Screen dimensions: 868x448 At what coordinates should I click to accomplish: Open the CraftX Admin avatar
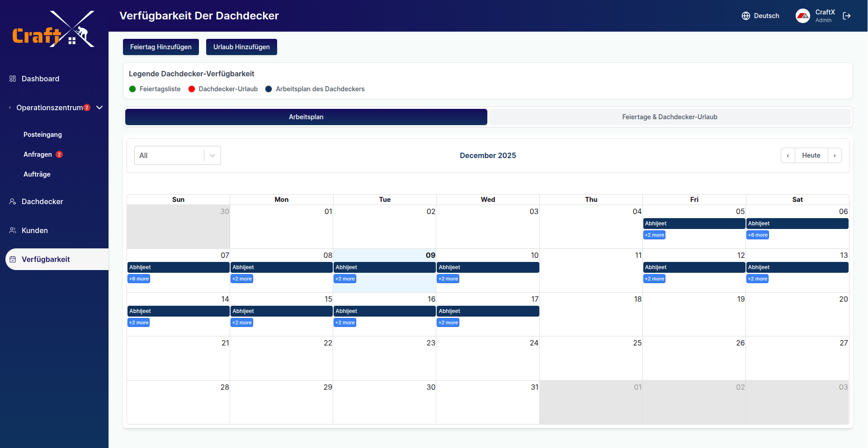coord(803,16)
